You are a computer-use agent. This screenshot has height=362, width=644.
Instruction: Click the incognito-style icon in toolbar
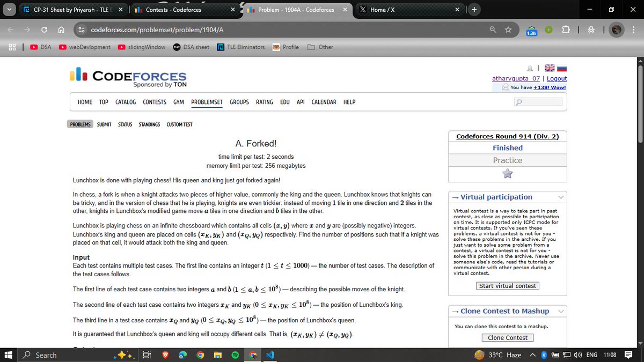590,30
